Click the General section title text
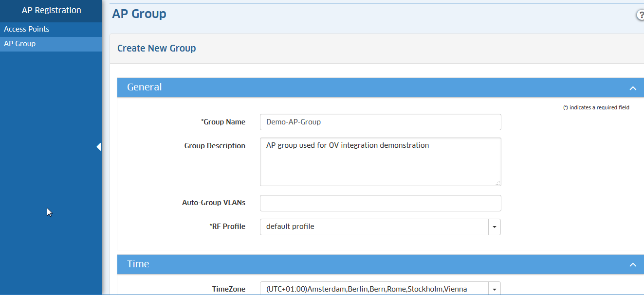 tap(145, 87)
